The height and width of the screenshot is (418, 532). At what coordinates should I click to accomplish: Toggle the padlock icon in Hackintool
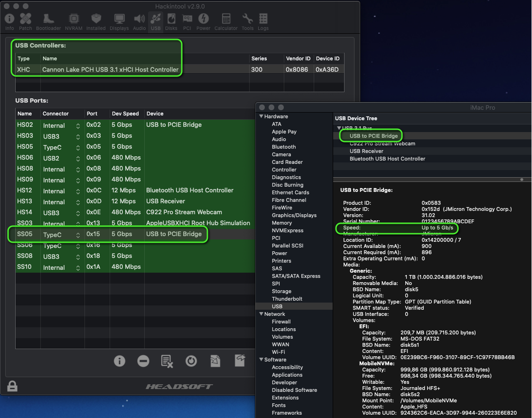click(x=12, y=386)
